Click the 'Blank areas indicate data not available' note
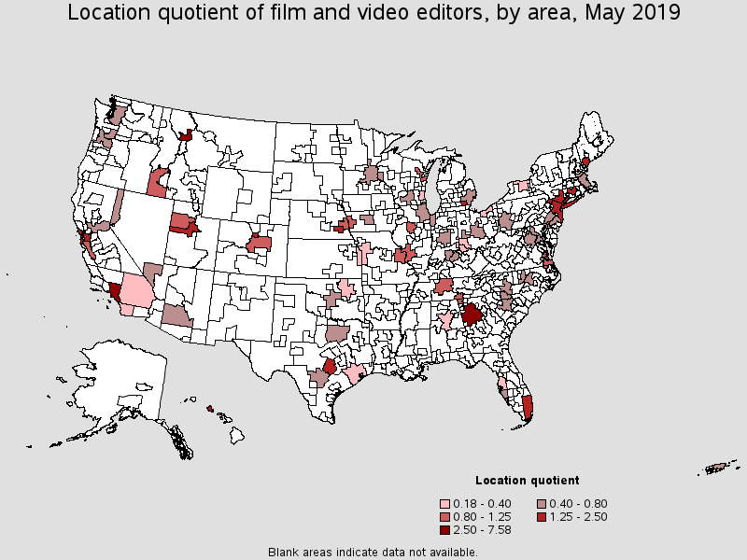Screen dimensions: 747x560 click(373, 552)
